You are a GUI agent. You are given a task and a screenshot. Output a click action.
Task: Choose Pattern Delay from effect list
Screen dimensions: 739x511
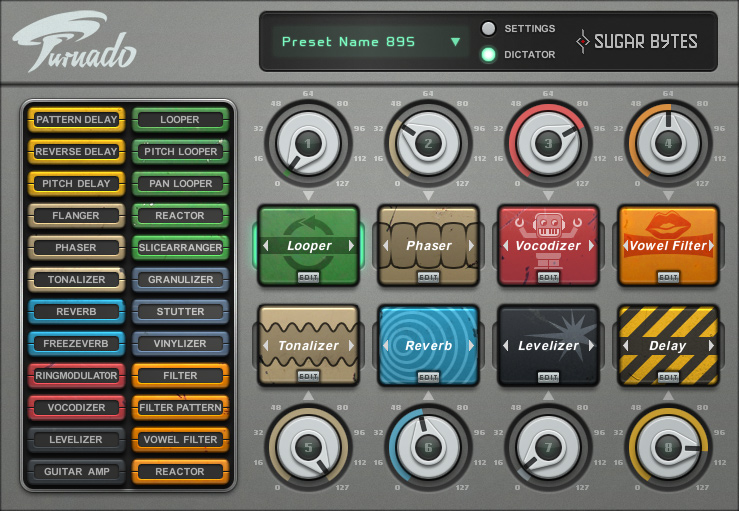click(x=76, y=119)
